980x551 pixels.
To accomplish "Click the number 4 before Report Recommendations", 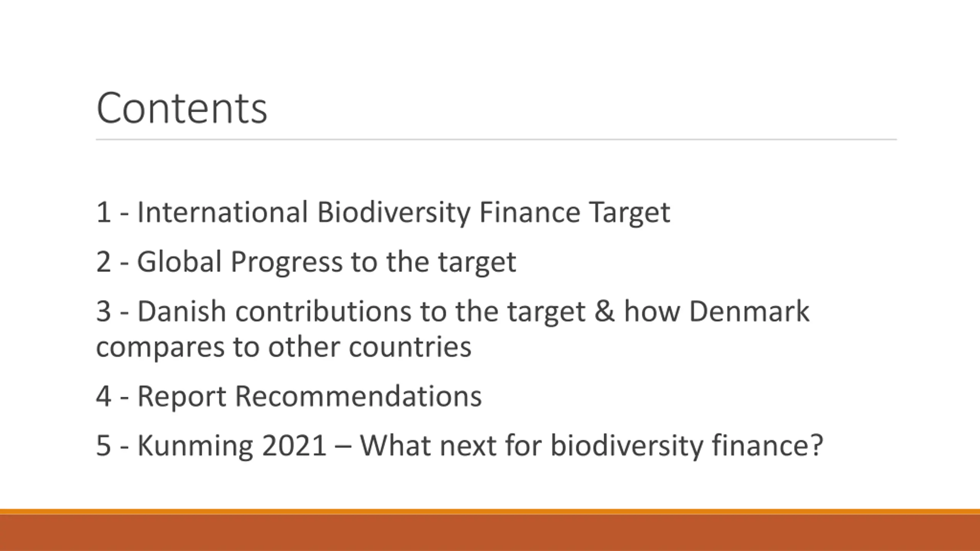I will [104, 396].
